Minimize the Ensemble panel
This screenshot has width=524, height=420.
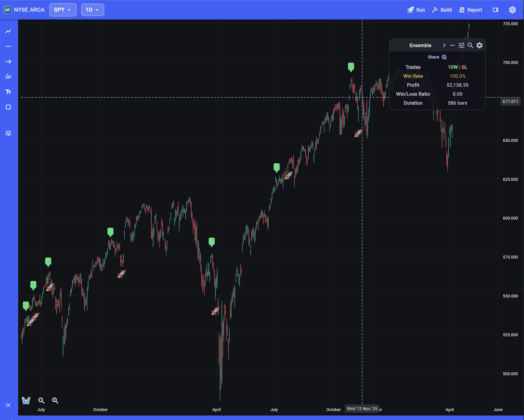pyautogui.click(x=453, y=45)
